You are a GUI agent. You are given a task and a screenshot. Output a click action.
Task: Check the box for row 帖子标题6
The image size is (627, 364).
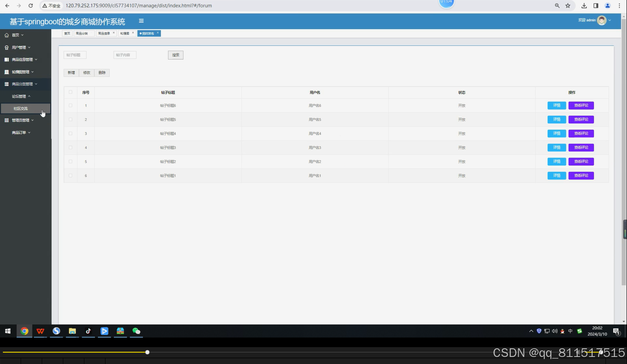(x=70, y=105)
